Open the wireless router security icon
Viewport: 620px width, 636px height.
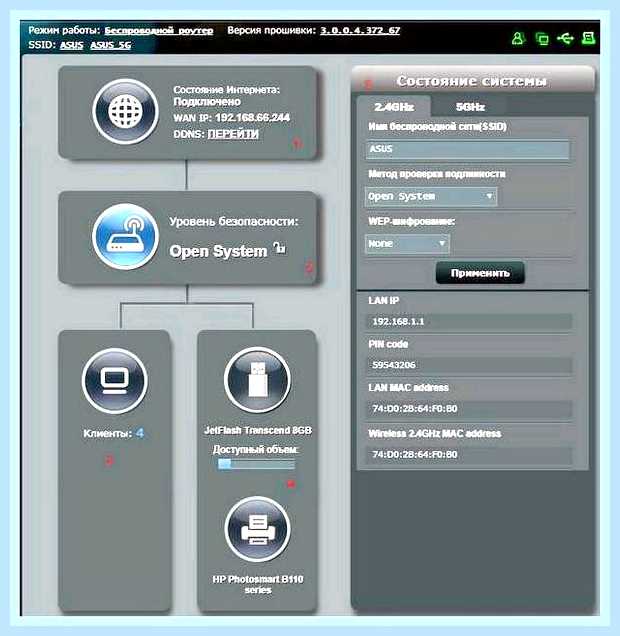[125, 236]
